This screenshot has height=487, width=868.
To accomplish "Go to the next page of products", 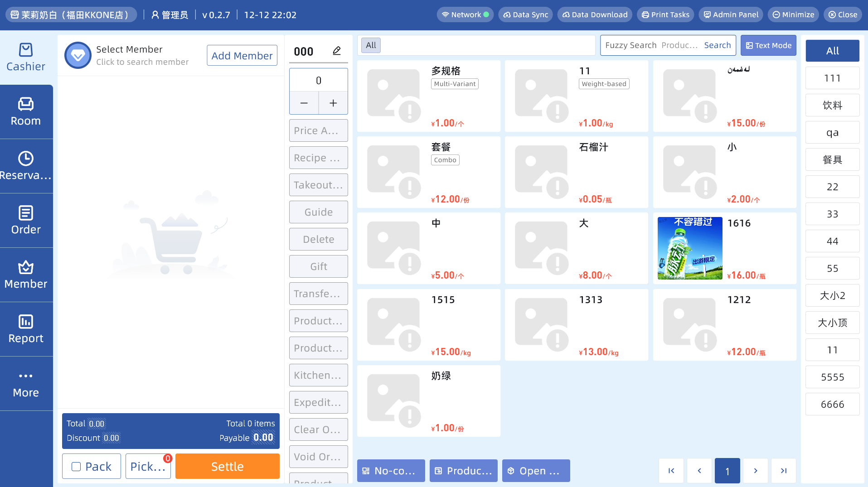I will coord(756,471).
